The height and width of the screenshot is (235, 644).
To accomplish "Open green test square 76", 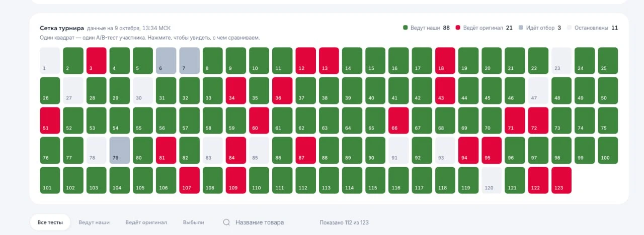I will point(50,150).
